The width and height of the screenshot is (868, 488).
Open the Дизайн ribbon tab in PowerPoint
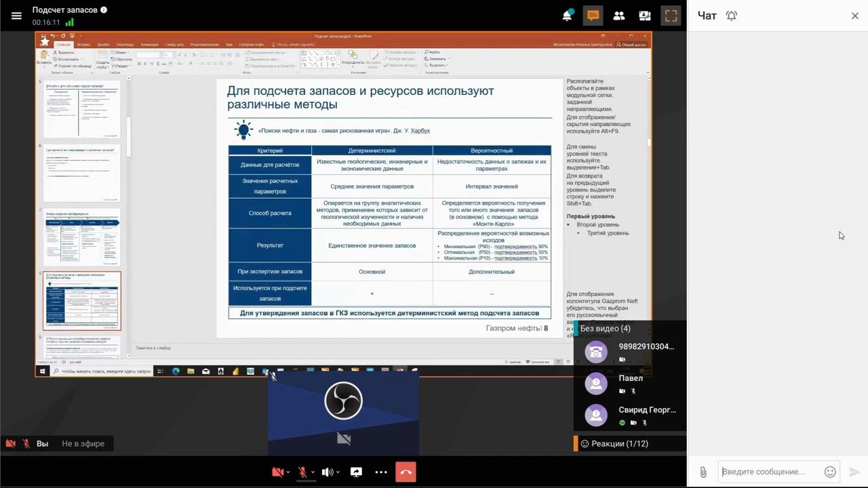[103, 45]
